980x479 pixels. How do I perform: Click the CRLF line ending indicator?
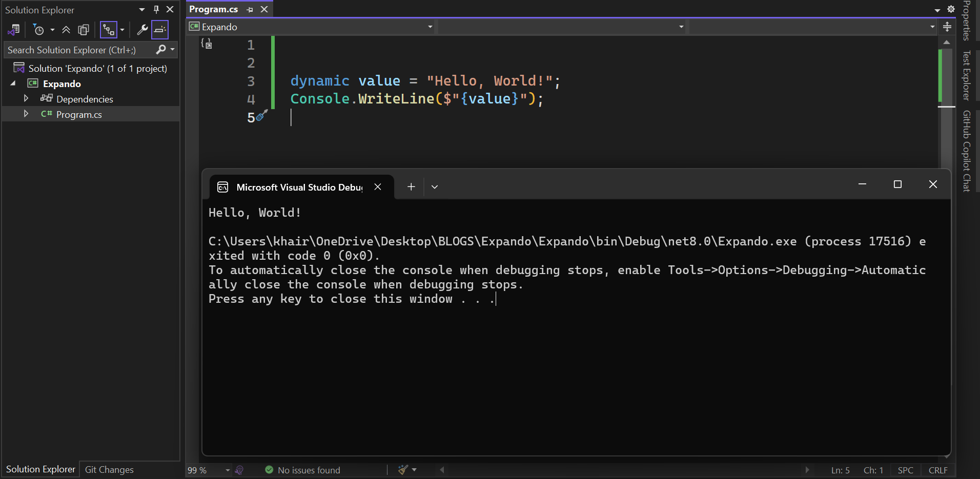pyautogui.click(x=937, y=470)
